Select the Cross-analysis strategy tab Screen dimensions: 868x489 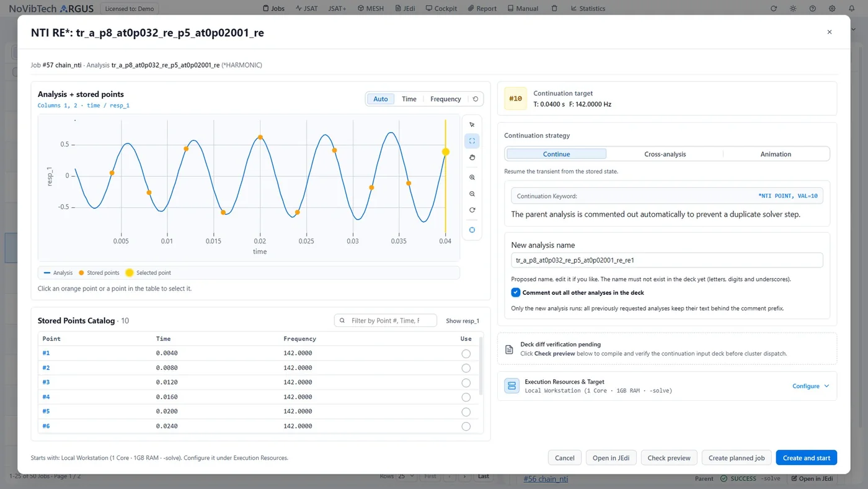(x=665, y=154)
